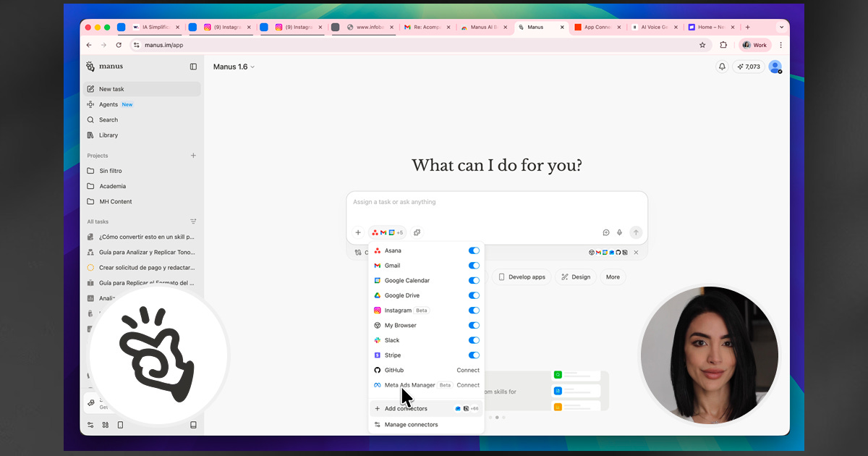The width and height of the screenshot is (868, 456).
Task: Click the Design suggestion button
Action: [x=576, y=276]
